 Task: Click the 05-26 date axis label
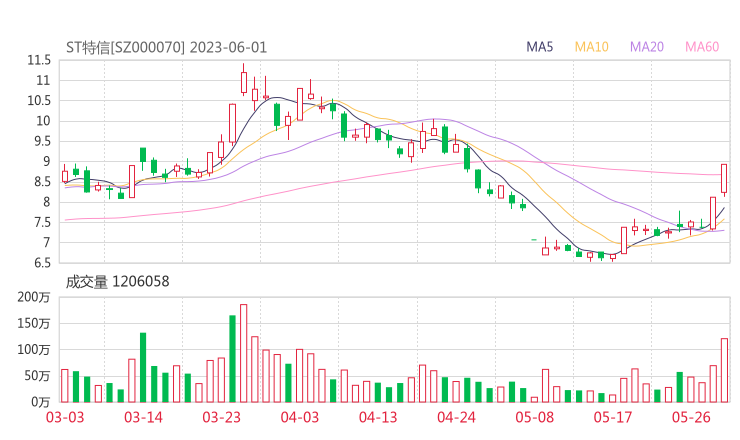(691, 417)
